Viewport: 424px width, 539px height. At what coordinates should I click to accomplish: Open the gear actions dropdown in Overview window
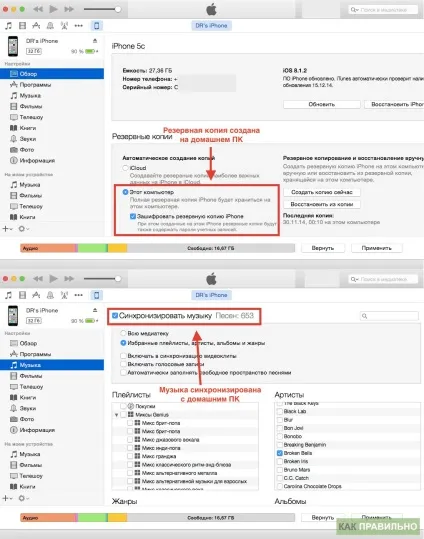pyautogui.click(x=23, y=229)
